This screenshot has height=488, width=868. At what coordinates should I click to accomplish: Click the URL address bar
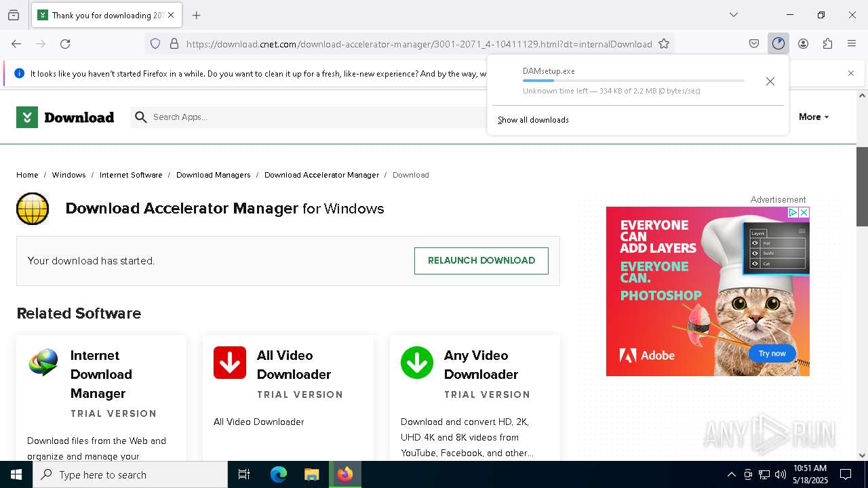(x=418, y=44)
